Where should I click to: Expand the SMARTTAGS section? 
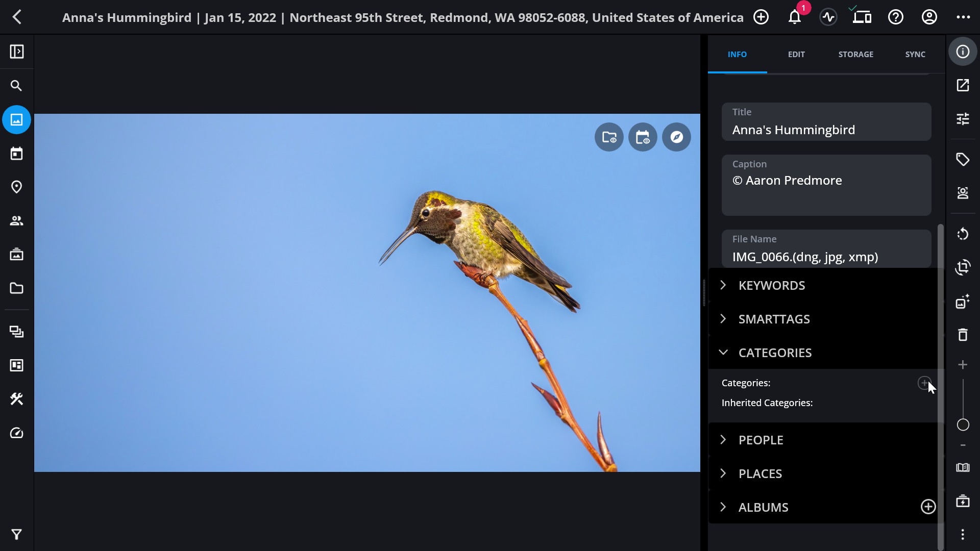pos(823,319)
